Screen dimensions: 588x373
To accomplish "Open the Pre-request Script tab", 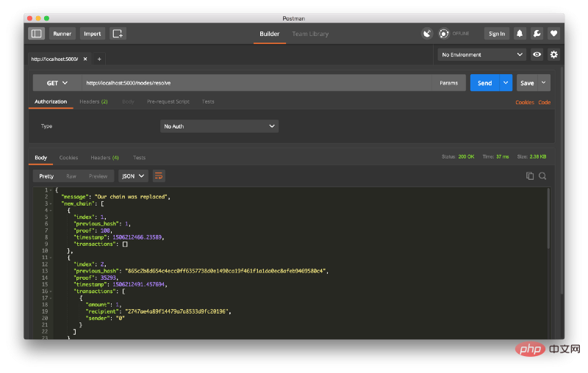I will (x=168, y=102).
